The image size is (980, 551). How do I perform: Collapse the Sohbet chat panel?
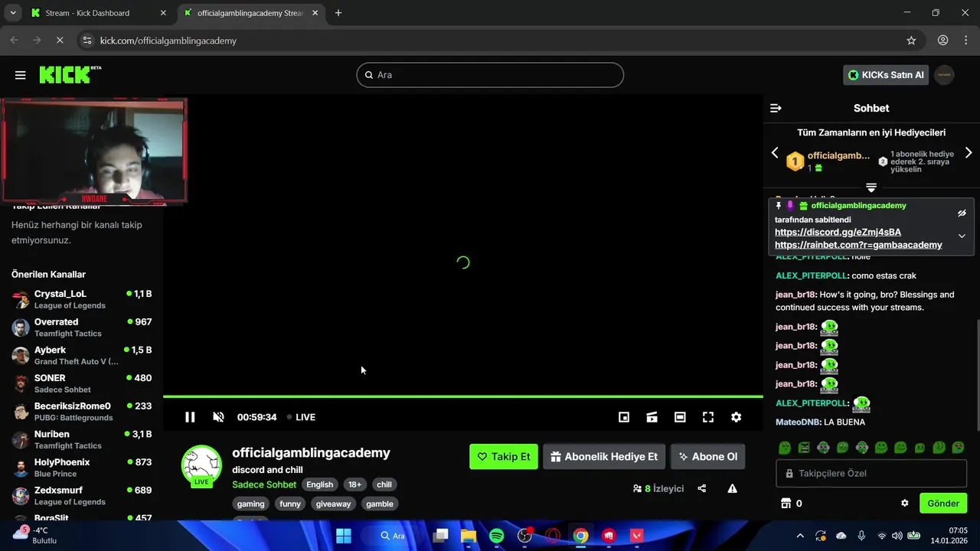pyautogui.click(x=776, y=108)
